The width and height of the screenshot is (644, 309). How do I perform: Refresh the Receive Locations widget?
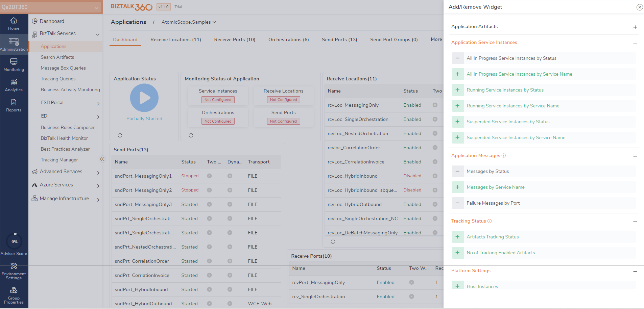[333, 242]
